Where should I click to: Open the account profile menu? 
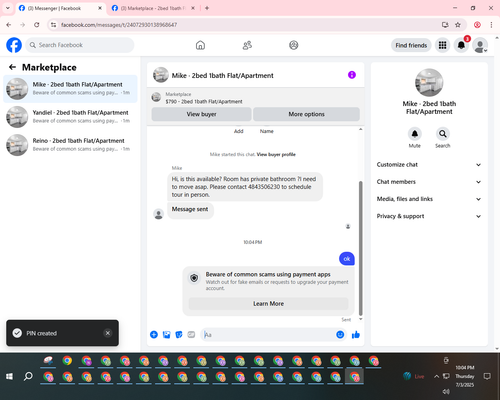pos(480,45)
